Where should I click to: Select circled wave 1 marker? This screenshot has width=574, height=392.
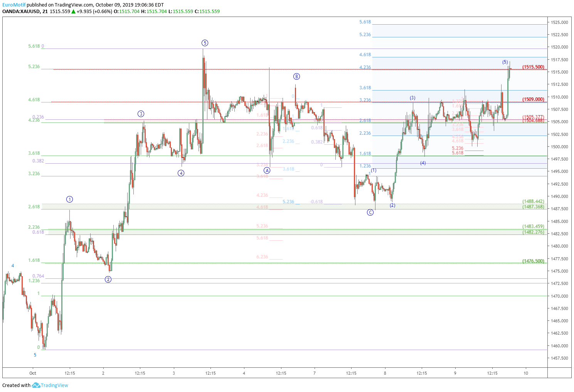[69, 199]
